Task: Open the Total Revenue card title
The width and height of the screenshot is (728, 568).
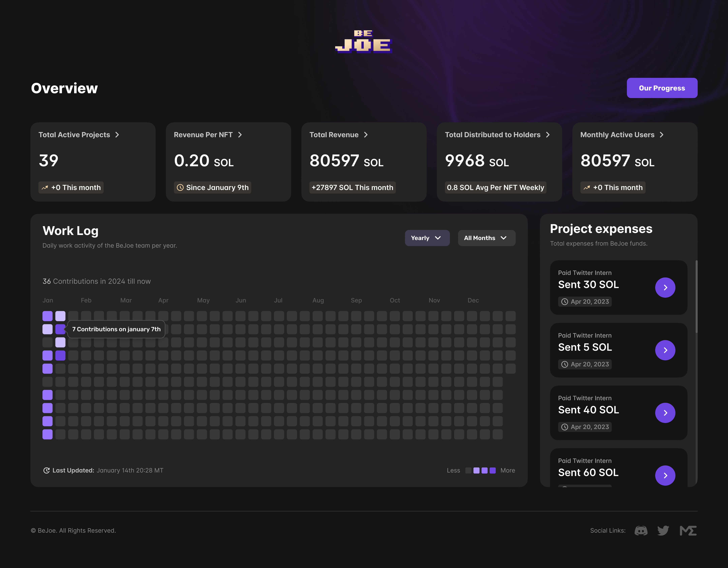Action: (334, 135)
